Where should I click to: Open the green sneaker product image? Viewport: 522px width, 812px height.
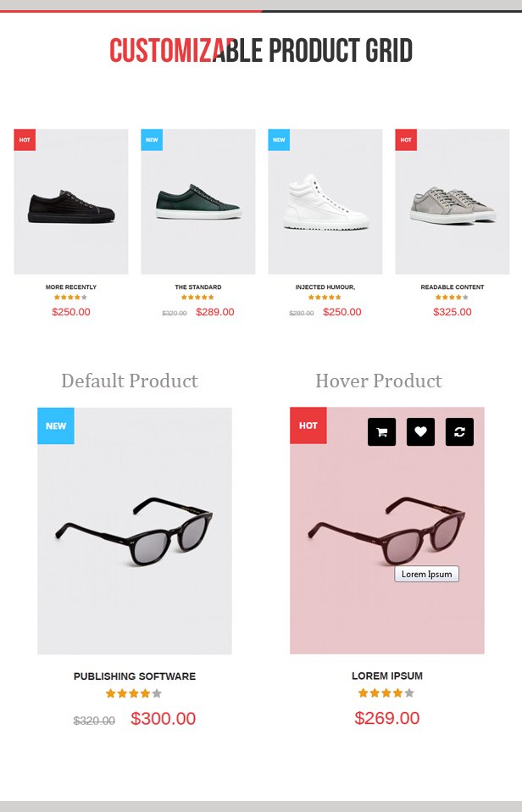197,202
